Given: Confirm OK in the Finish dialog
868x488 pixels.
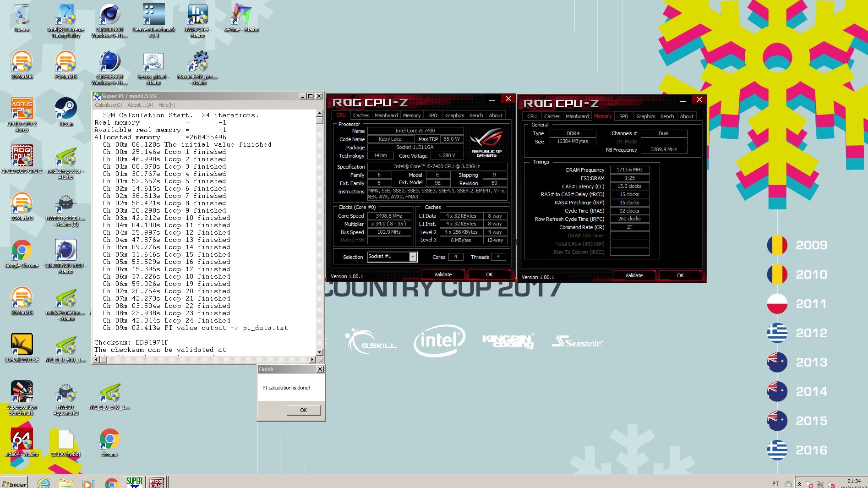Looking at the screenshot, I should 303,410.
